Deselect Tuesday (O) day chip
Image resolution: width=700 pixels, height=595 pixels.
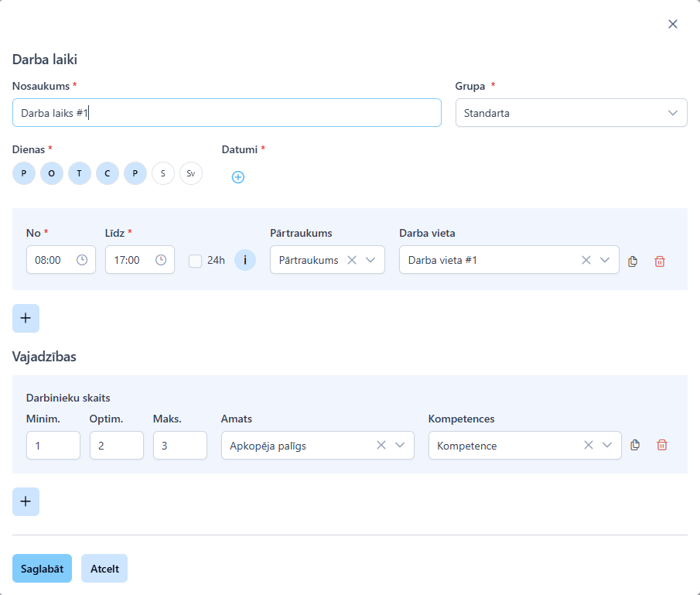pos(52,173)
